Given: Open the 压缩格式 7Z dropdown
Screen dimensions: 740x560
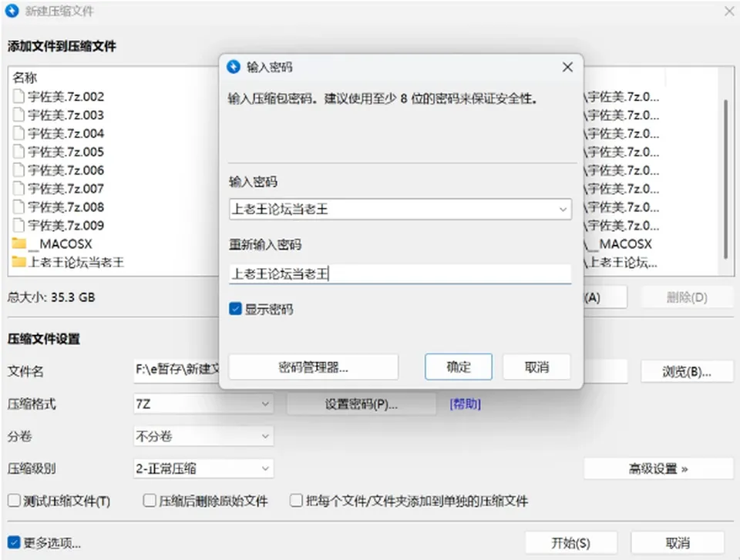Looking at the screenshot, I should pos(203,404).
